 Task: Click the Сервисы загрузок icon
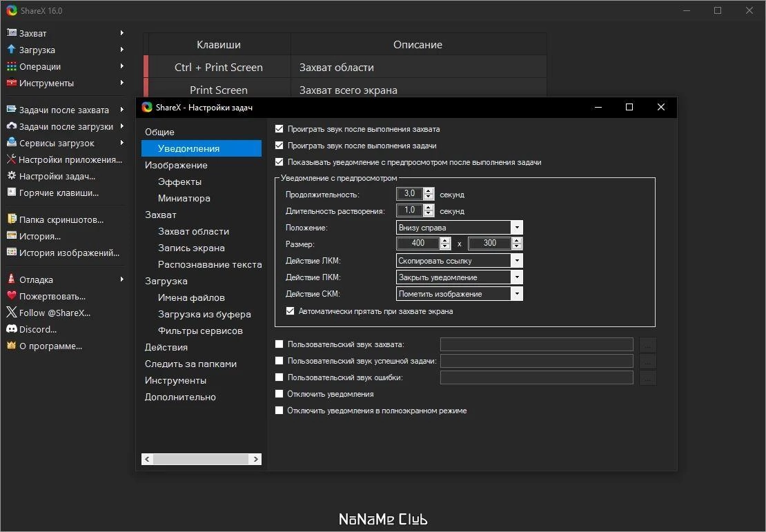pos(12,143)
